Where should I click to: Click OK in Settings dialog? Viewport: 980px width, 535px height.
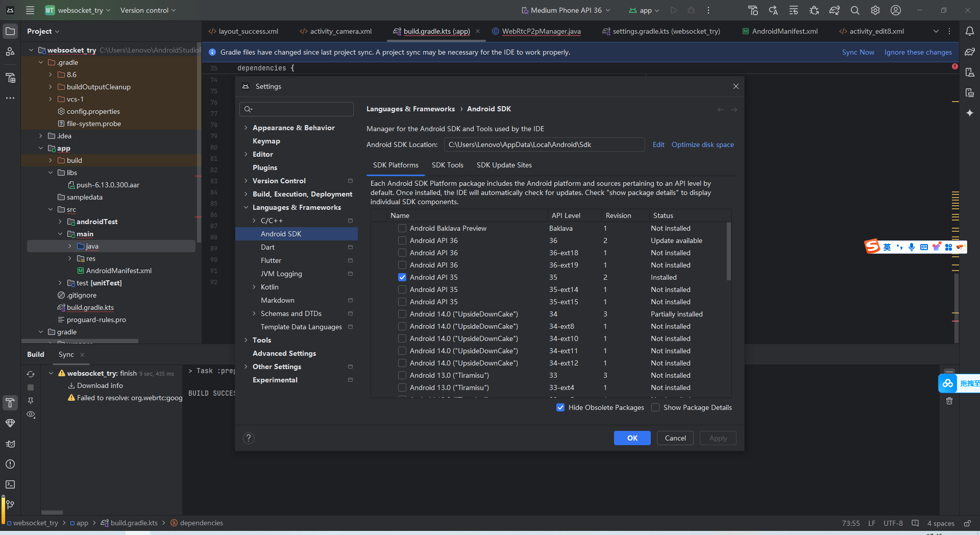[x=632, y=438]
